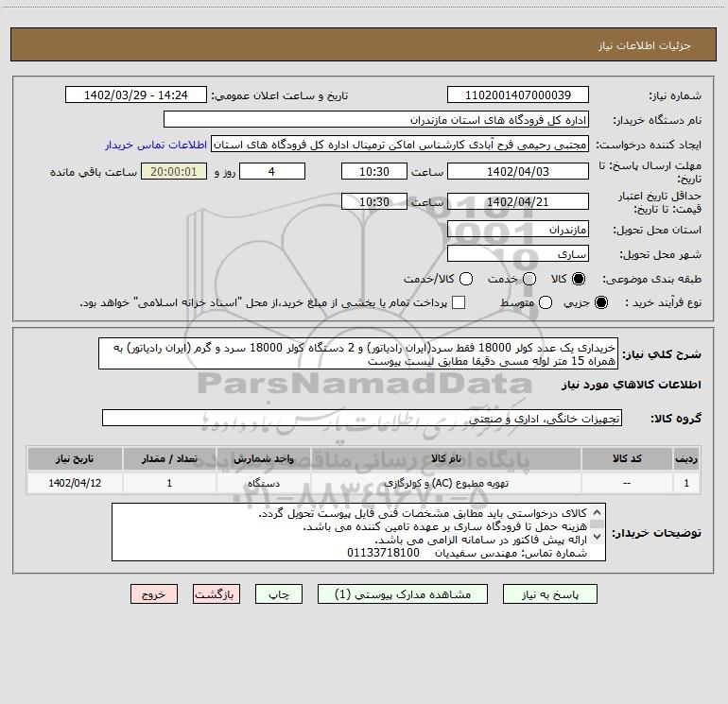
Task: Click the need number field 1102001407000039
Action: 518,95
